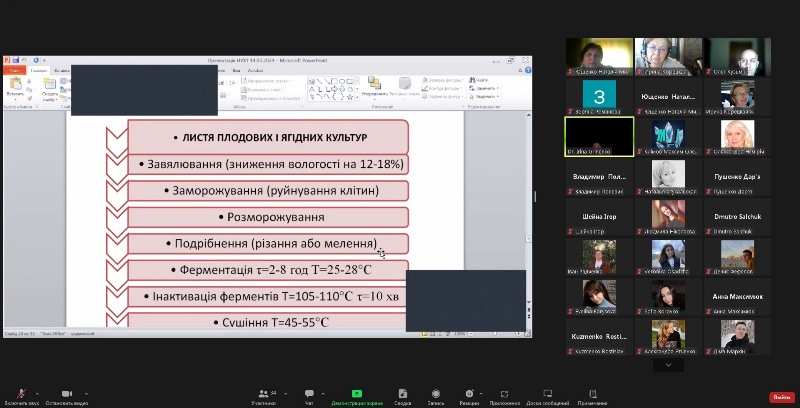Expand arrow next to Chat button
The width and height of the screenshot is (800, 408).
click(322, 394)
